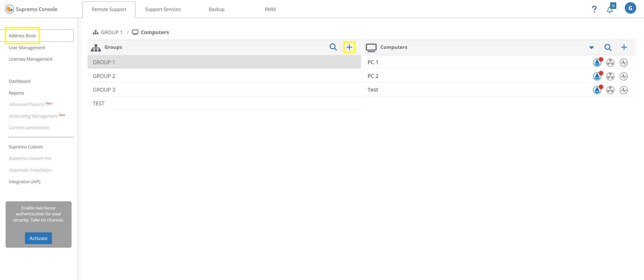644x280 pixels.
Task: Click the gray radiation-style icon for Test
Action: click(x=610, y=90)
